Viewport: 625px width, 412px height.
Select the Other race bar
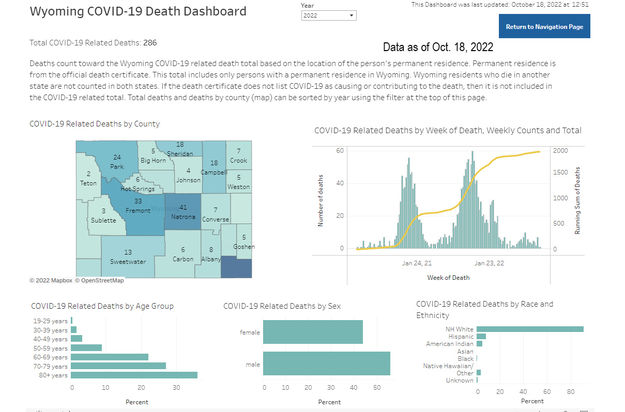pos(478,373)
